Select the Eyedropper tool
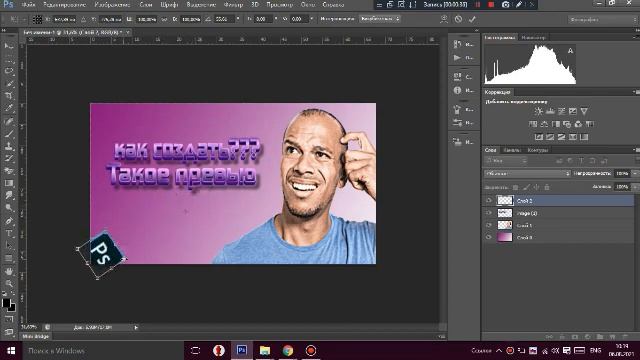Viewport: 640px width, 360px height. tap(9, 108)
